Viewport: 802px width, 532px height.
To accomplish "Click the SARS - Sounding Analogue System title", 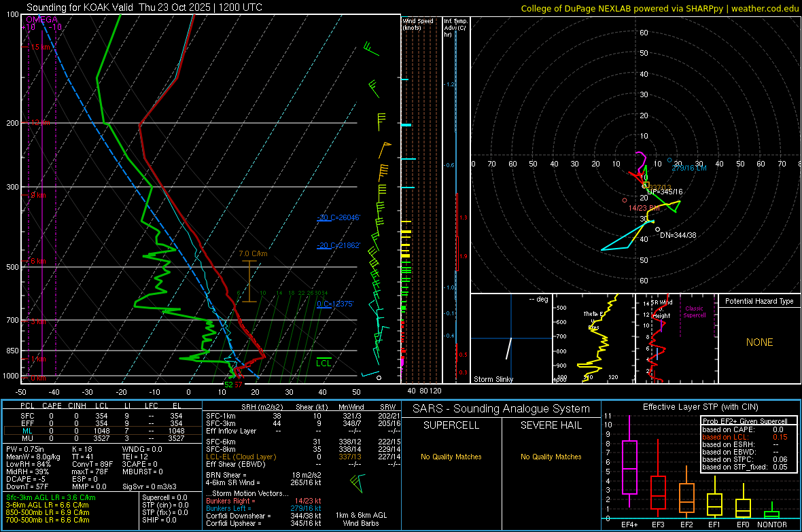I will pos(502,409).
